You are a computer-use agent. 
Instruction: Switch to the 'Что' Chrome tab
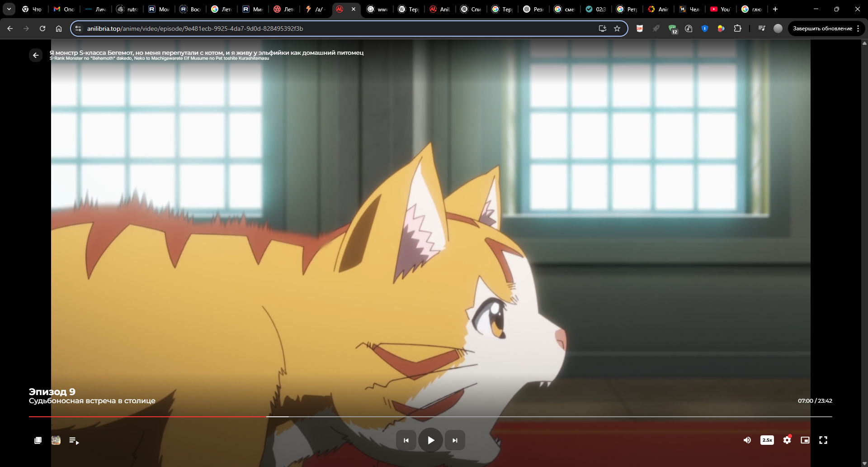(32, 9)
